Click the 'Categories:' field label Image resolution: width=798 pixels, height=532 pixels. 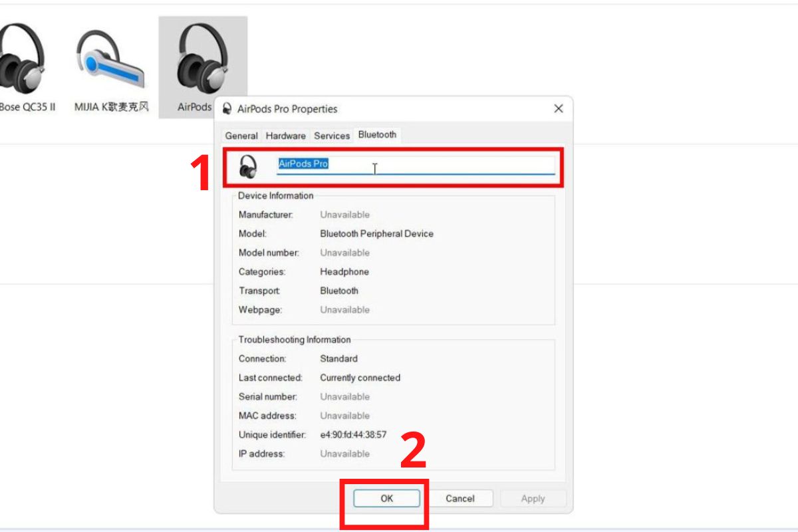click(262, 271)
